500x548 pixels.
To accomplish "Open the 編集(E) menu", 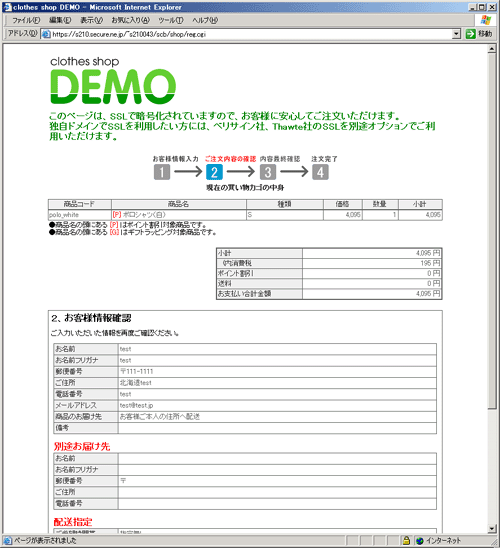I will tap(60, 20).
